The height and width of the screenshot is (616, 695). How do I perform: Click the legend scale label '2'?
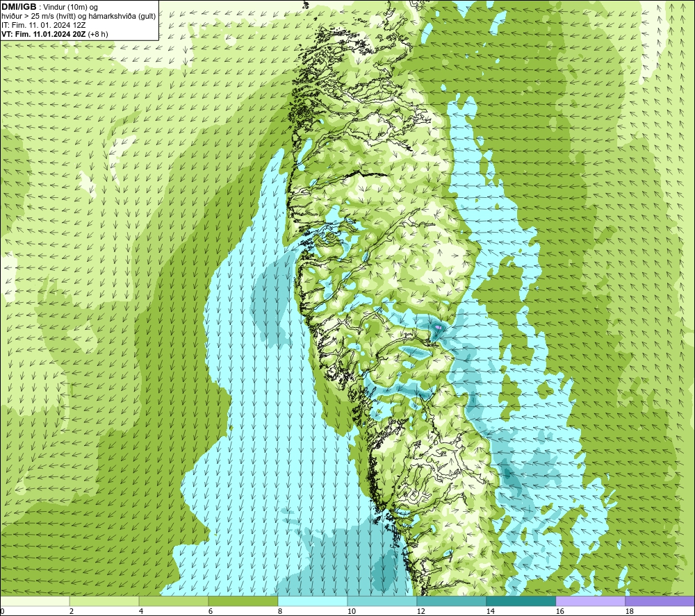[x=72, y=611]
